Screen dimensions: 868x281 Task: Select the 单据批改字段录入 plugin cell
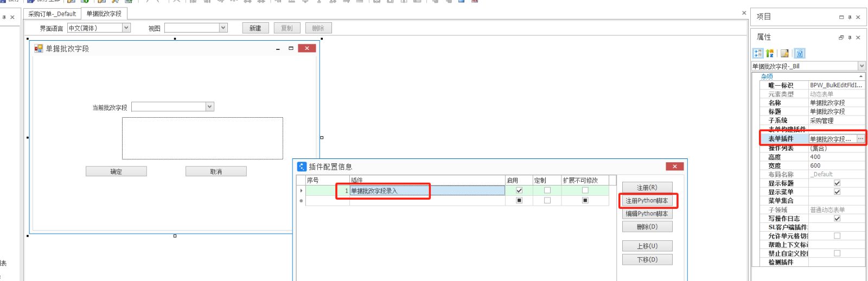427,190
